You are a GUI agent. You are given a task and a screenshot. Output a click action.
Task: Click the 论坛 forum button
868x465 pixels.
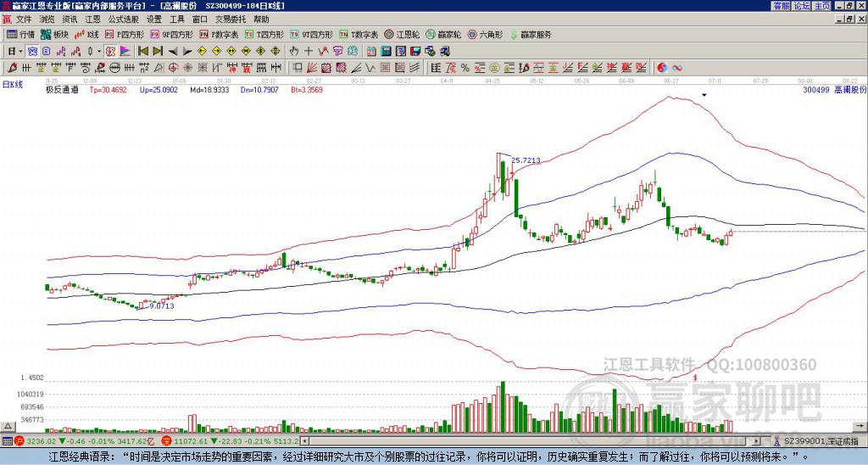tap(802, 6)
